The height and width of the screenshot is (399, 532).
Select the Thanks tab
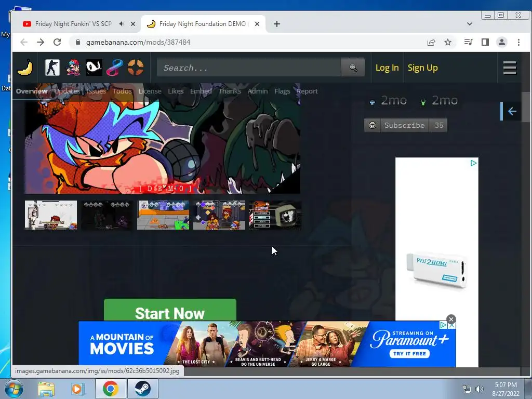click(230, 91)
